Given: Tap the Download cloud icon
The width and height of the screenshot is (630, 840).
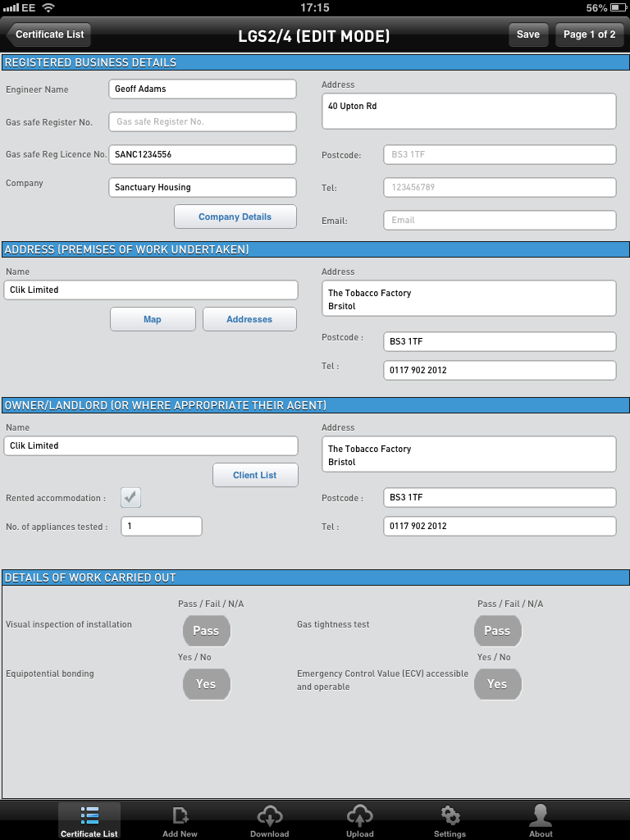Looking at the screenshot, I should coord(270,815).
